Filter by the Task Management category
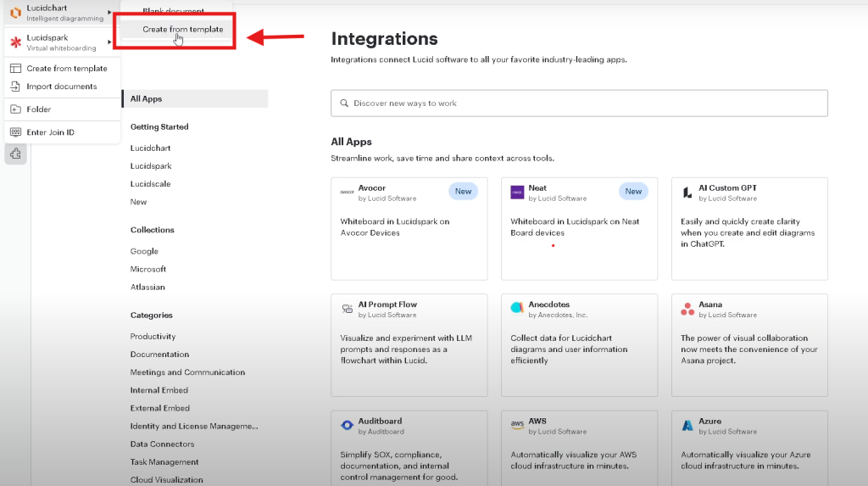The image size is (868, 486). tap(164, 462)
